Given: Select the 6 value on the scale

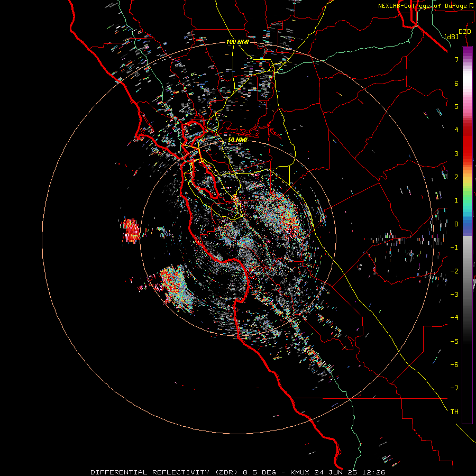Looking at the screenshot, I should point(456,83).
